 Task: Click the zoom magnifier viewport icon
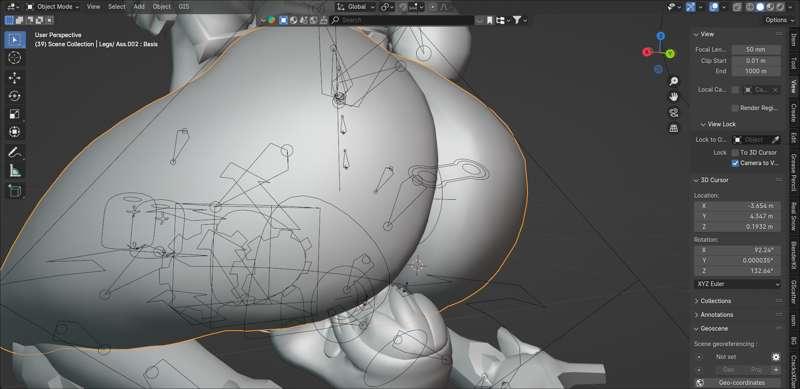[674, 81]
